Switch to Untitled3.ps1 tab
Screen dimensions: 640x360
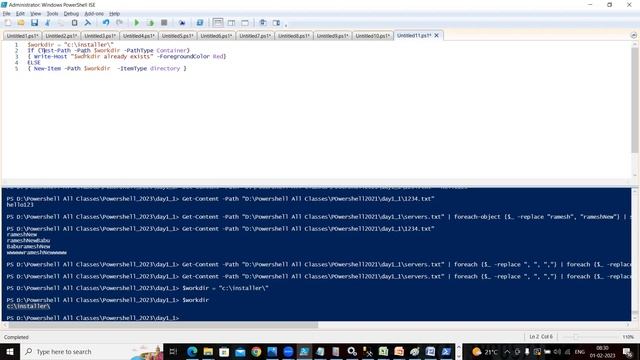point(100,36)
